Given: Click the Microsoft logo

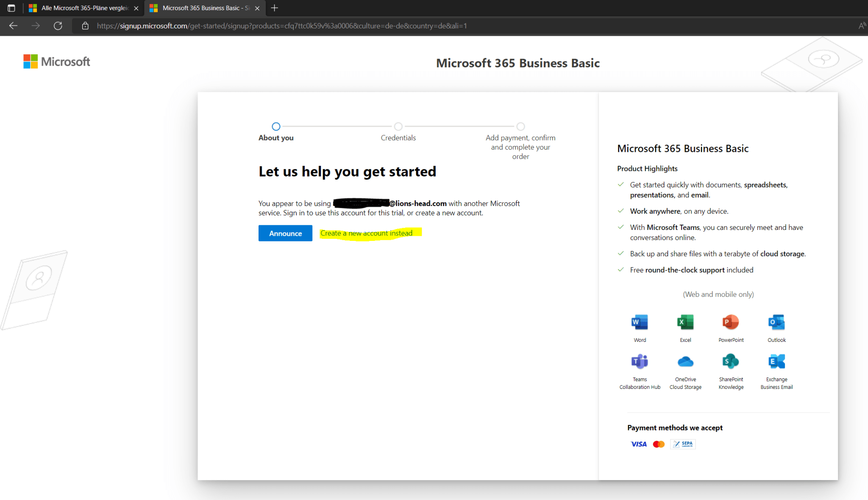Looking at the screenshot, I should pos(56,61).
